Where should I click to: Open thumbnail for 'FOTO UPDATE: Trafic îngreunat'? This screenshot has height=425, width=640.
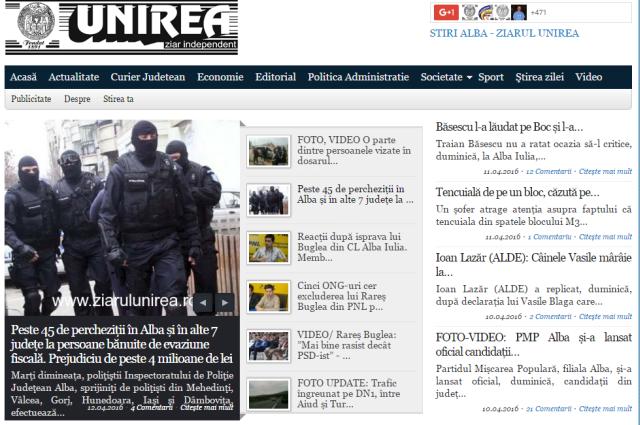point(269,394)
